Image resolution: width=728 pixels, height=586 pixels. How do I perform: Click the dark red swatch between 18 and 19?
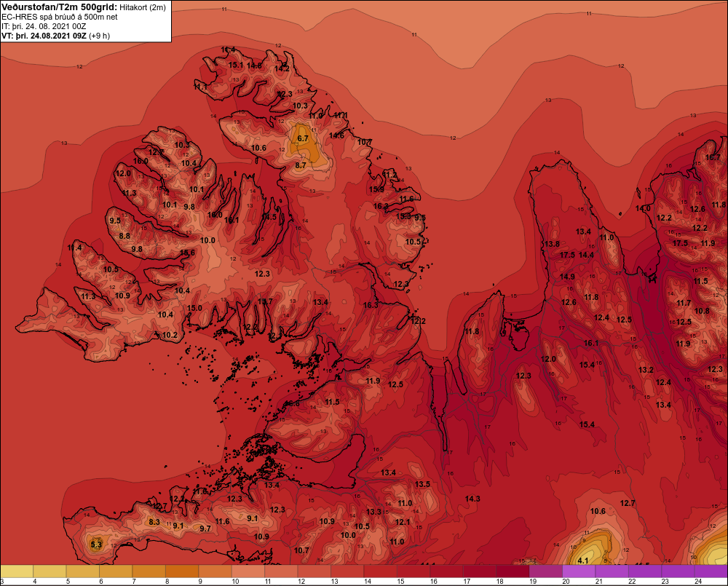click(513, 571)
